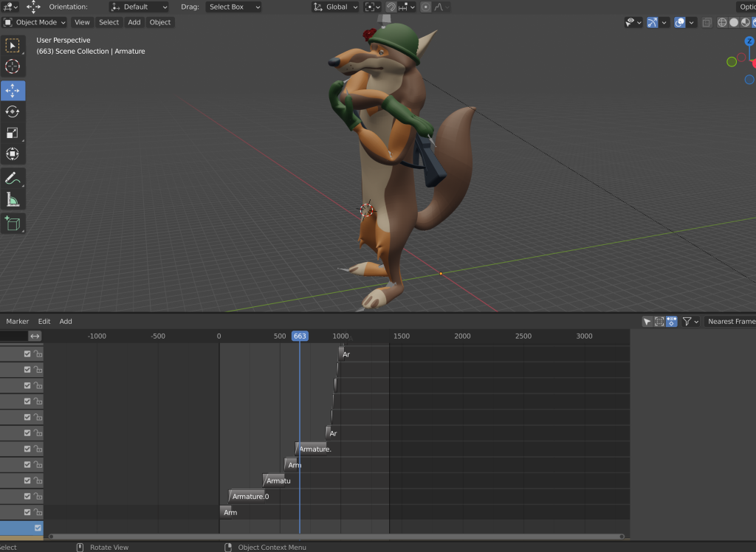This screenshot has height=552, width=756.
Task: Toggle Include Missing NLA filter button
Action: (x=671, y=322)
